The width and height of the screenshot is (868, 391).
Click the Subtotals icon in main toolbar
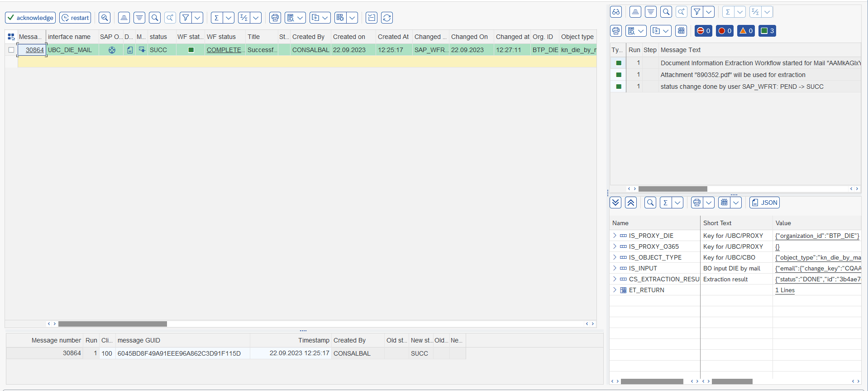pyautogui.click(x=244, y=18)
